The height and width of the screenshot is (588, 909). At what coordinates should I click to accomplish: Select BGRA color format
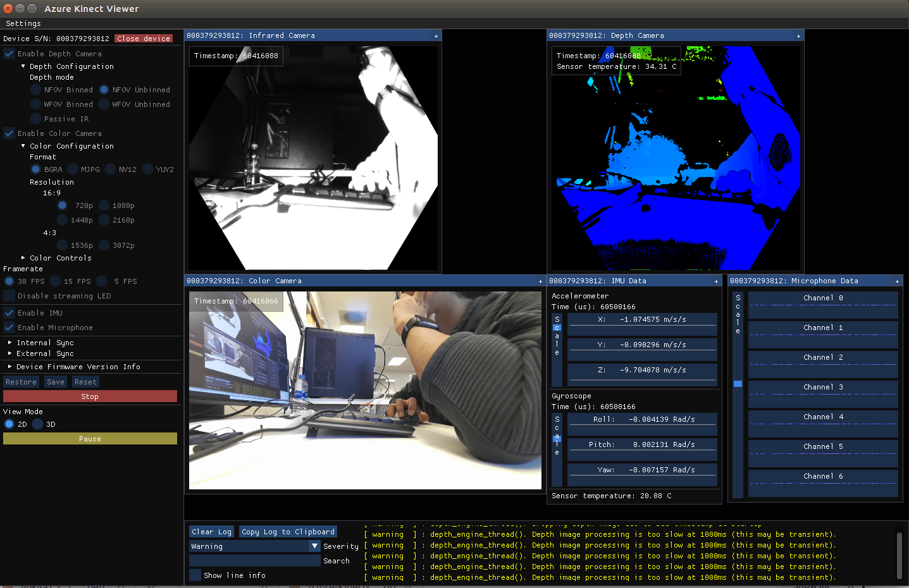click(36, 169)
